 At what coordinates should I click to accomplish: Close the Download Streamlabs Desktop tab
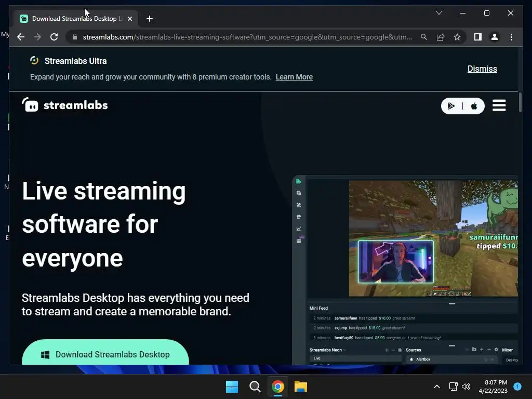pyautogui.click(x=129, y=19)
